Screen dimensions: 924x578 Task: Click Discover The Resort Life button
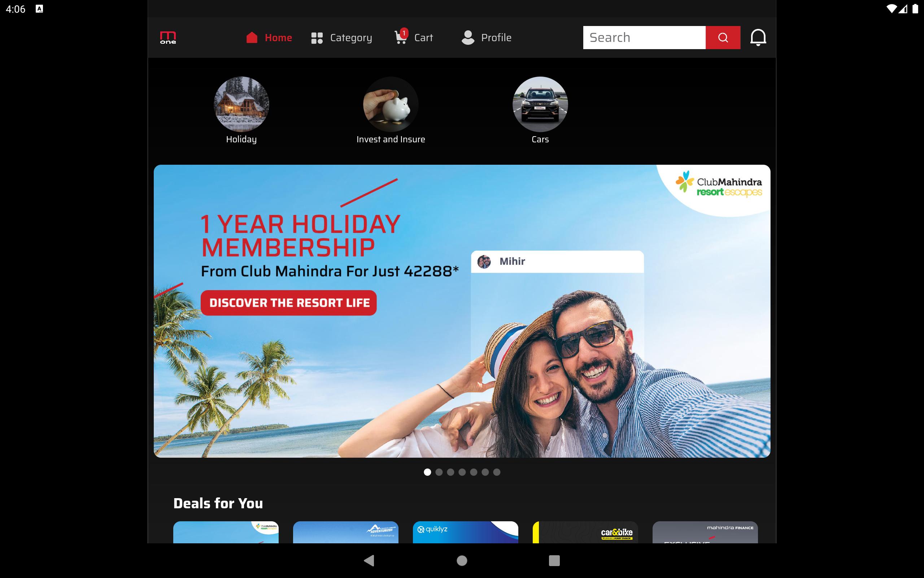pos(289,303)
